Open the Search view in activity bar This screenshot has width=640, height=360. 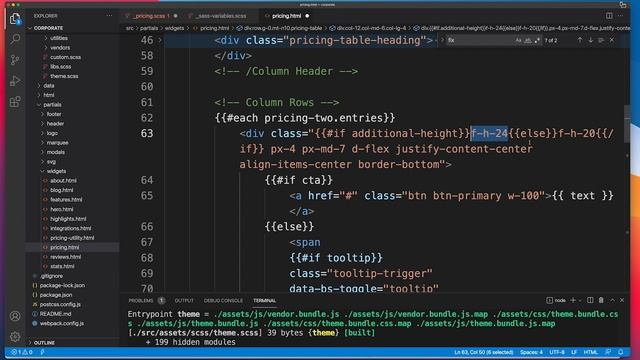click(x=15, y=39)
